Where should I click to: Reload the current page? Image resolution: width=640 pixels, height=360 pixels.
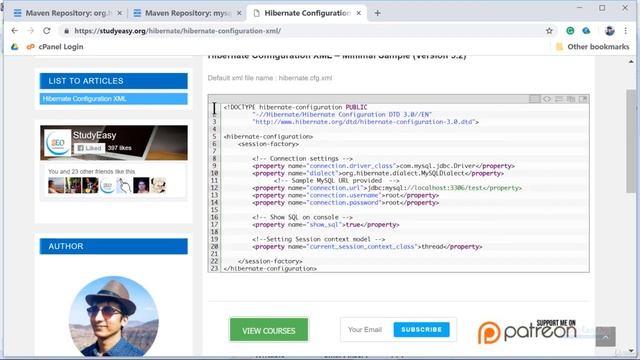click(47, 31)
